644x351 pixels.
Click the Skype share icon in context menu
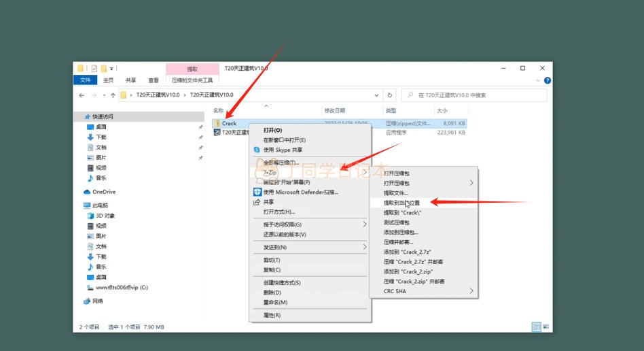tap(257, 150)
